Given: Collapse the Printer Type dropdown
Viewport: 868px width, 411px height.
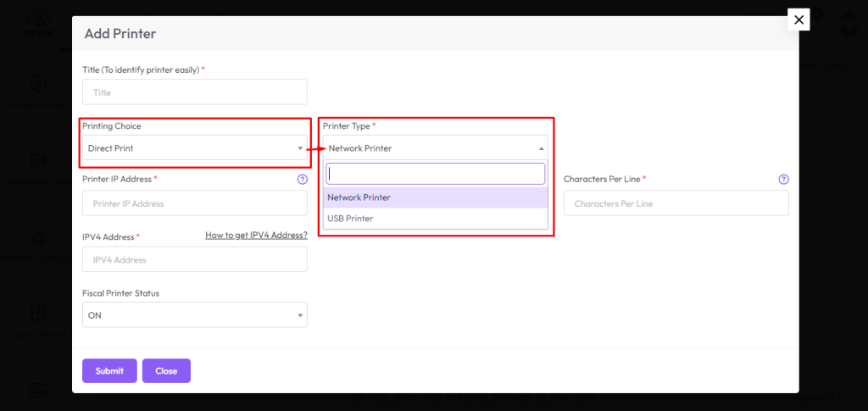Looking at the screenshot, I should coord(436,147).
